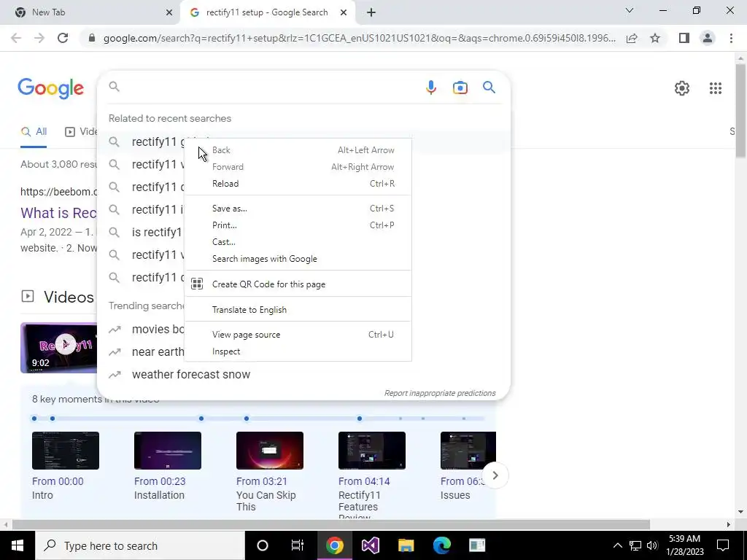Viewport: 747px width, 560px height.
Task: Click the From 00:23 timestamp link
Action: click(160, 481)
